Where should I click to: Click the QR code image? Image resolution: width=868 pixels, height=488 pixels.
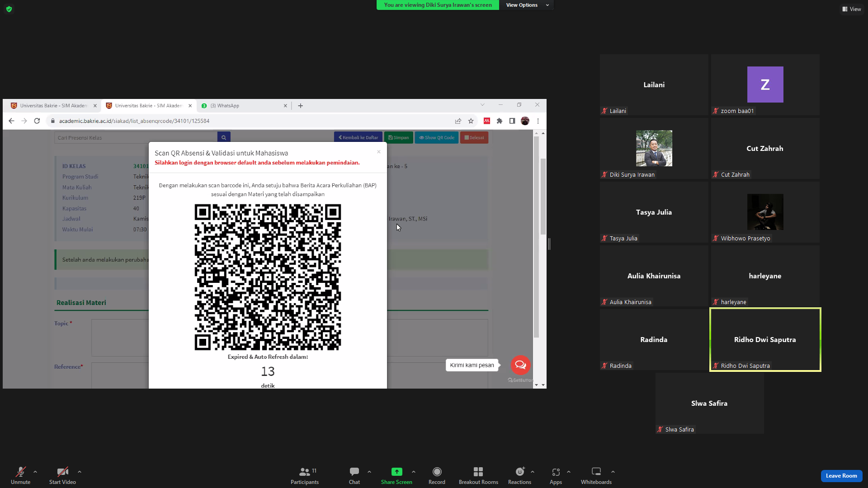(268, 277)
